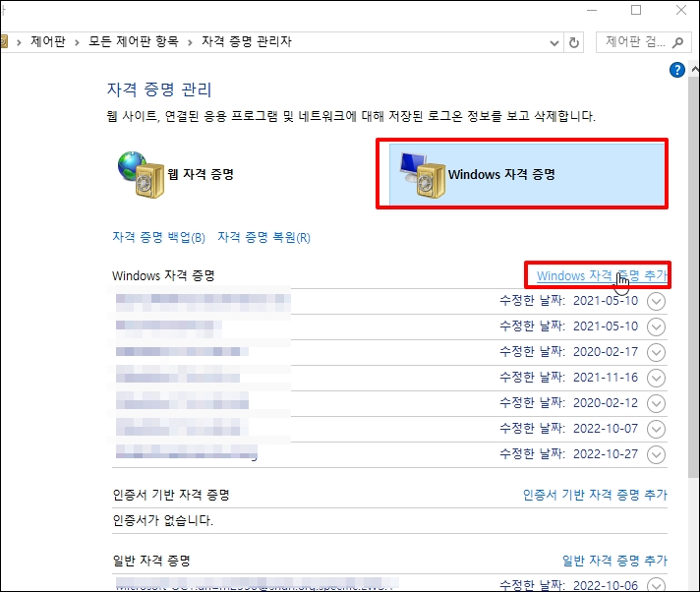Click Windows 자격 증명 추가 link
Screen dimensions: 700x592
(602, 275)
